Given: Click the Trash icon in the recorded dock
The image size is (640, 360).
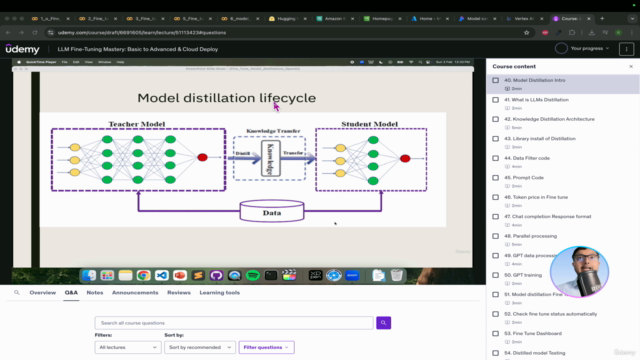Looking at the screenshot, I should pos(396,276).
